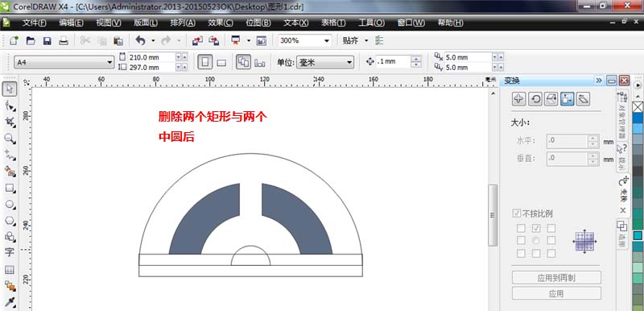Select the Pick tool in toolbox
This screenshot has width=644, height=311.
point(10,89)
